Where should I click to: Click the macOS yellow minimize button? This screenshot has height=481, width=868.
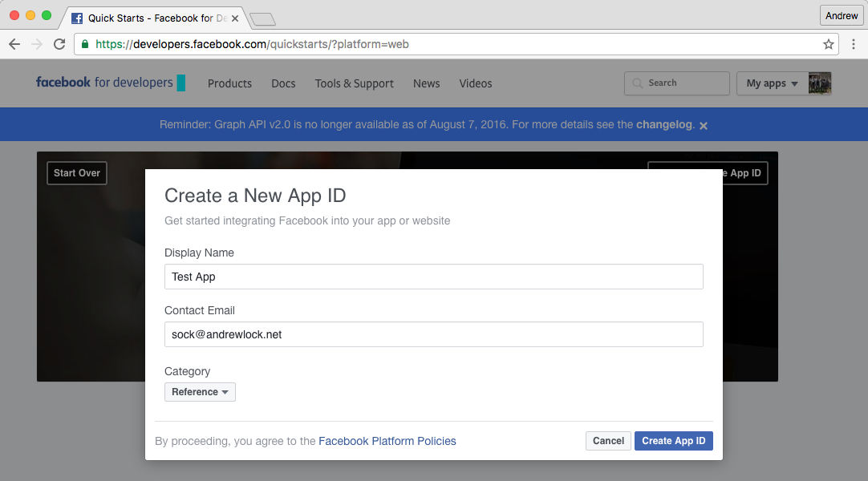pyautogui.click(x=30, y=15)
